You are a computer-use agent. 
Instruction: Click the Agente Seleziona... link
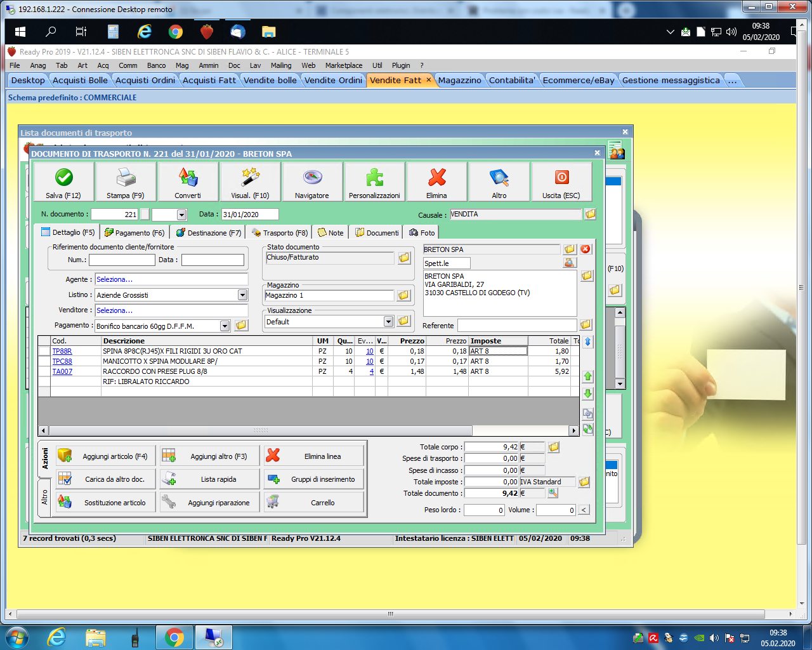pos(114,279)
